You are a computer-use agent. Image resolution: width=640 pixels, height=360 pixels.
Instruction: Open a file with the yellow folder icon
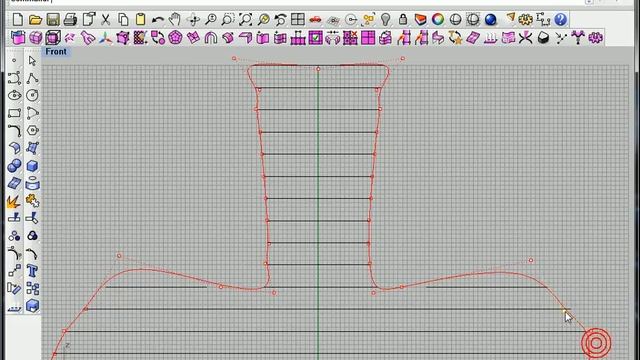pyautogui.click(x=36, y=19)
